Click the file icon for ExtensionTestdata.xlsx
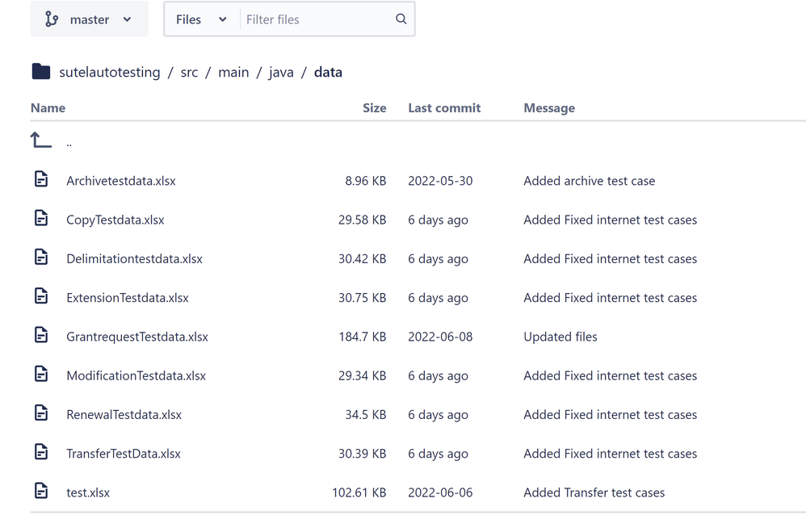Image resolution: width=806 pixels, height=532 pixels. click(x=41, y=296)
